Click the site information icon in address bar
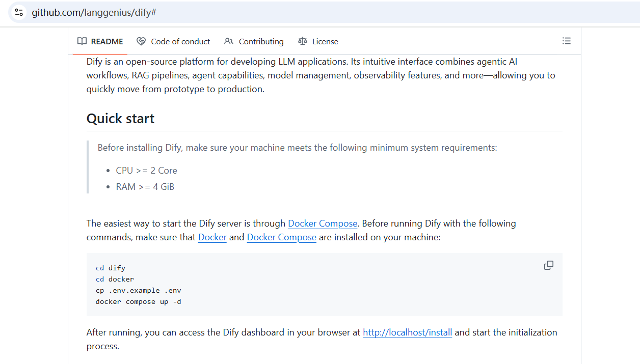640x364 pixels. 19,12
